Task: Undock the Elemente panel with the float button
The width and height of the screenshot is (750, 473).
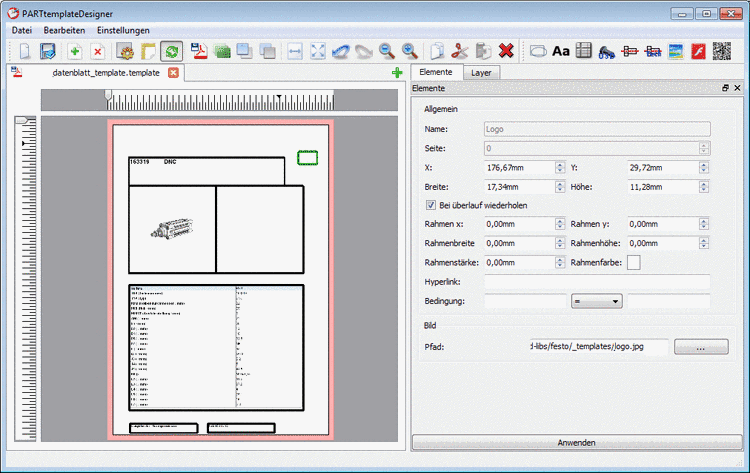Action: (x=726, y=88)
